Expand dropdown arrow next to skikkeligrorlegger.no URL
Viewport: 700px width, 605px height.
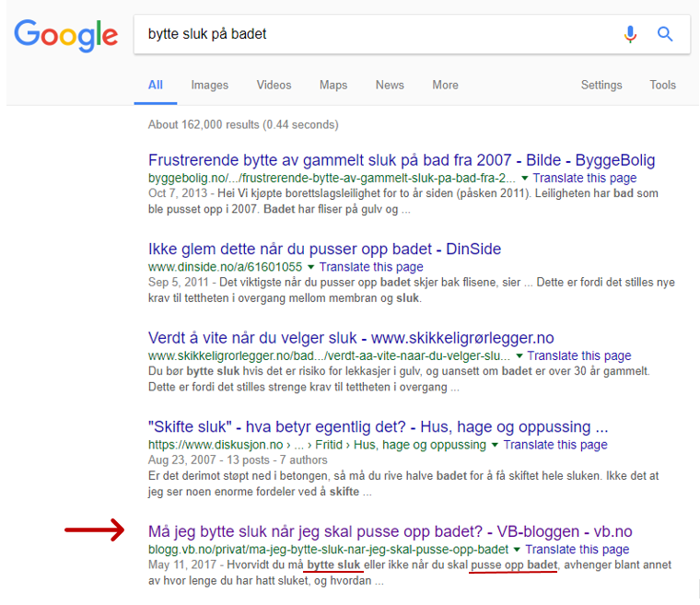[x=519, y=355]
